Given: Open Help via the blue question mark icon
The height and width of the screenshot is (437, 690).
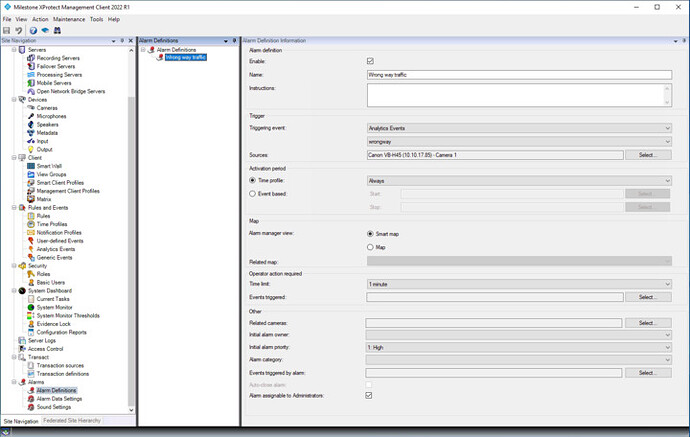Looking at the screenshot, I should [x=32, y=30].
